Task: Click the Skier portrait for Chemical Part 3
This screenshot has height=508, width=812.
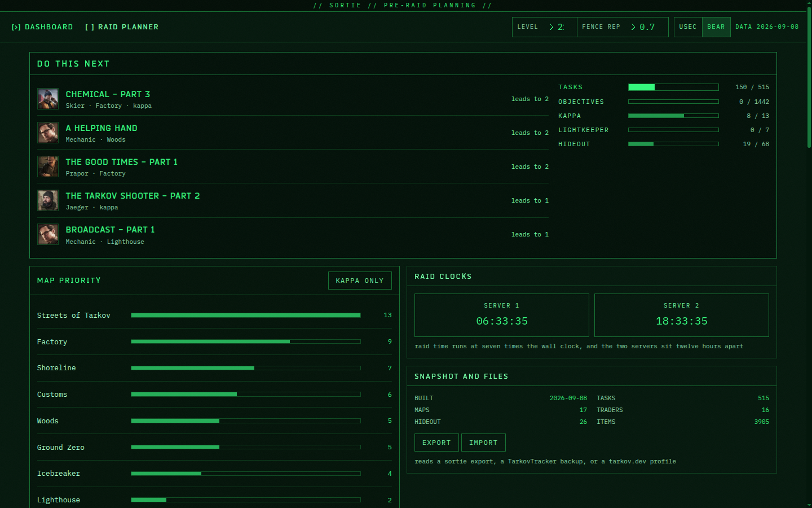Action: pyautogui.click(x=48, y=99)
